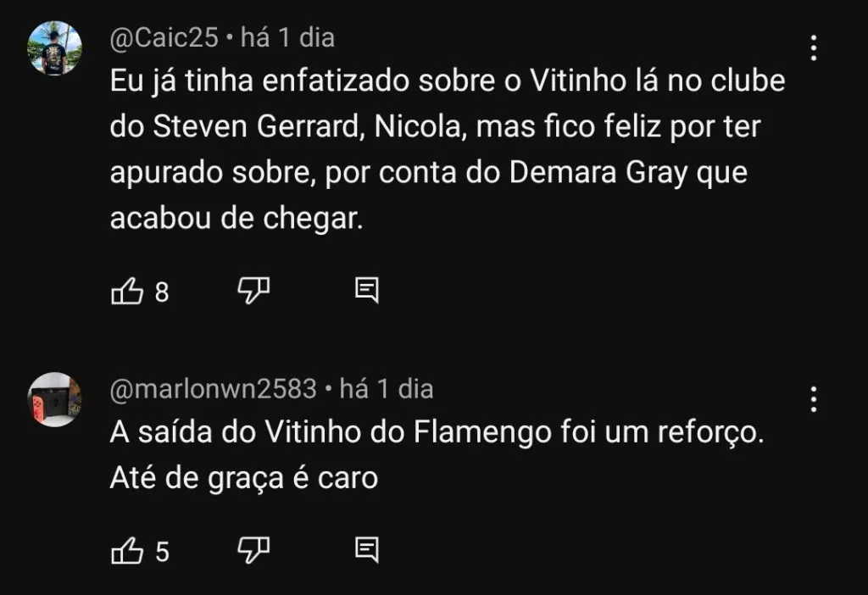This screenshot has width=868, height=595.
Task: Open the three-dot options menu for @Caic25's comment
Action: tap(813, 47)
